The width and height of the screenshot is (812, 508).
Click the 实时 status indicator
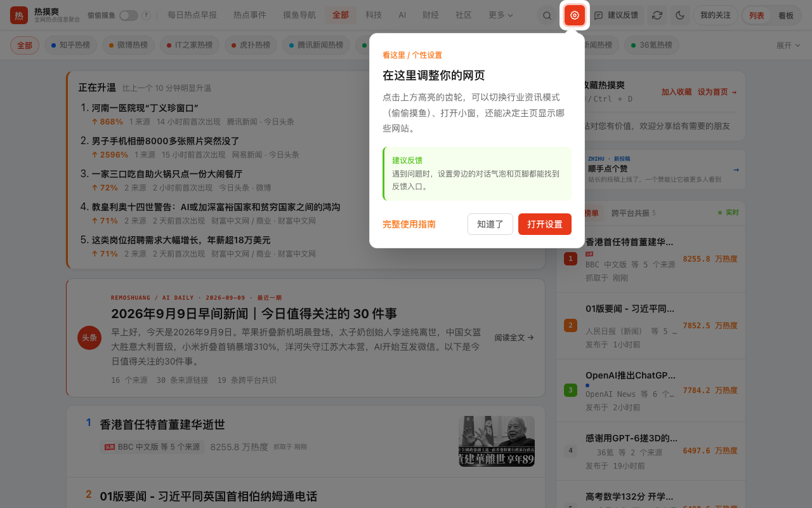click(x=728, y=212)
